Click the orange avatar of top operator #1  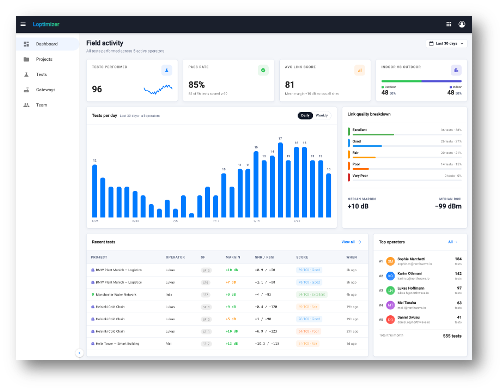click(390, 261)
